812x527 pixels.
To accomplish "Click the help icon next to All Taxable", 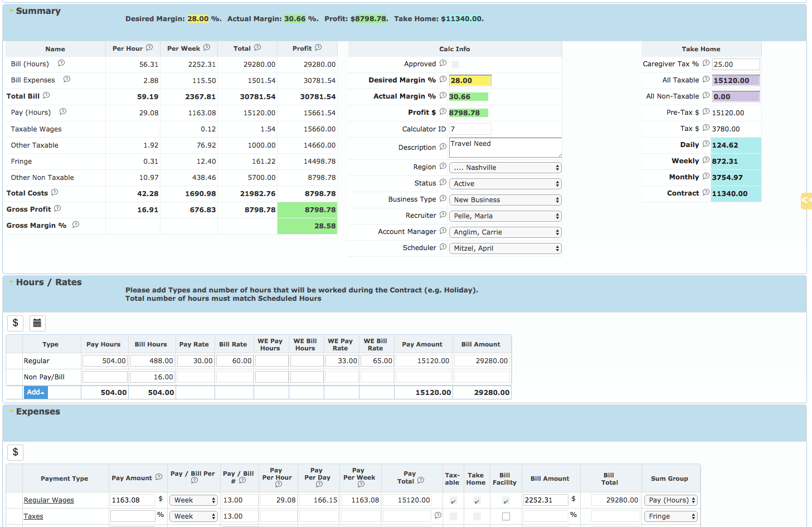I will pos(706,80).
